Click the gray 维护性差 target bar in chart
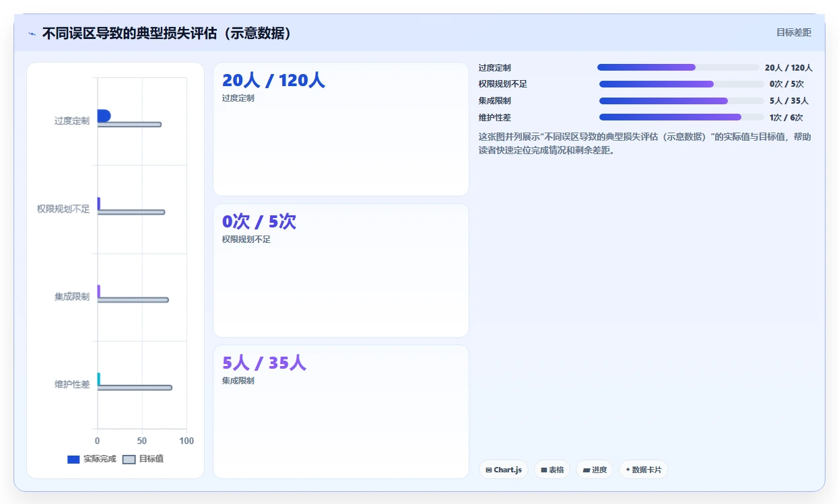The height and width of the screenshot is (504, 839). click(135, 388)
